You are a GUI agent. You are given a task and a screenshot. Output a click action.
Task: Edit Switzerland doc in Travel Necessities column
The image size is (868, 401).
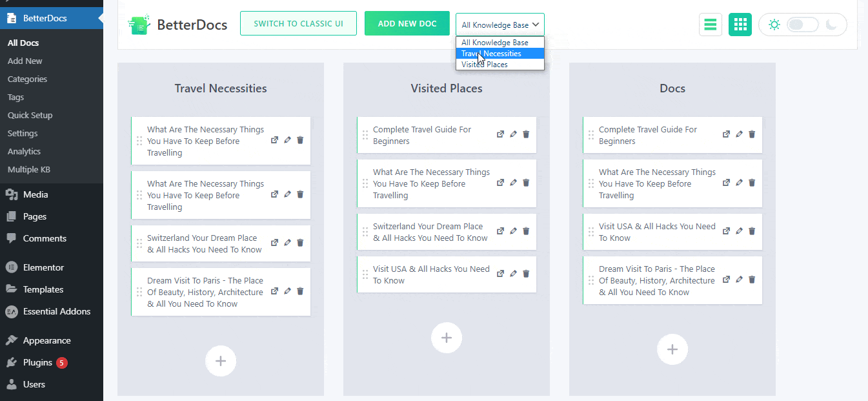(x=287, y=243)
